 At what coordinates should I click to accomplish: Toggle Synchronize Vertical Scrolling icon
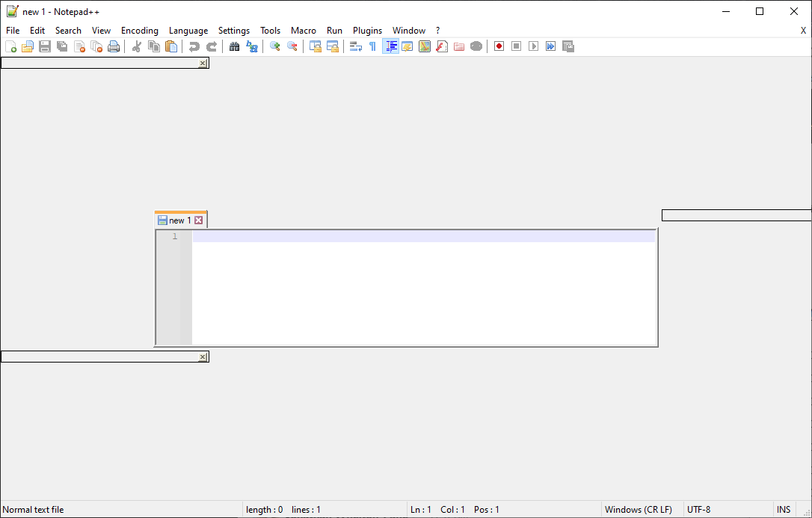316,46
